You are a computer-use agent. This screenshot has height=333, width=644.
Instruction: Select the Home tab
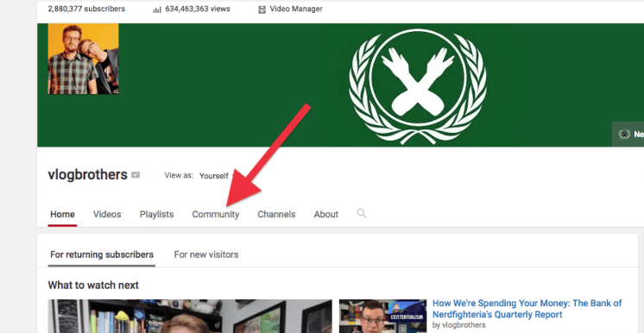(62, 214)
